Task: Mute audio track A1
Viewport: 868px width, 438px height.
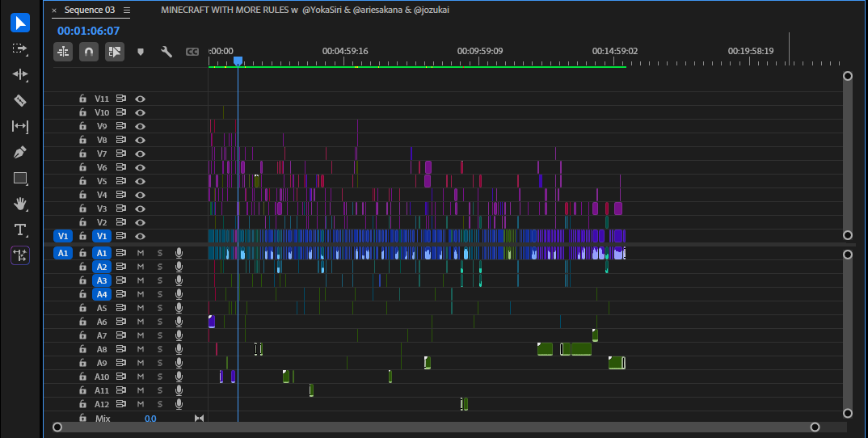Action: (141, 253)
